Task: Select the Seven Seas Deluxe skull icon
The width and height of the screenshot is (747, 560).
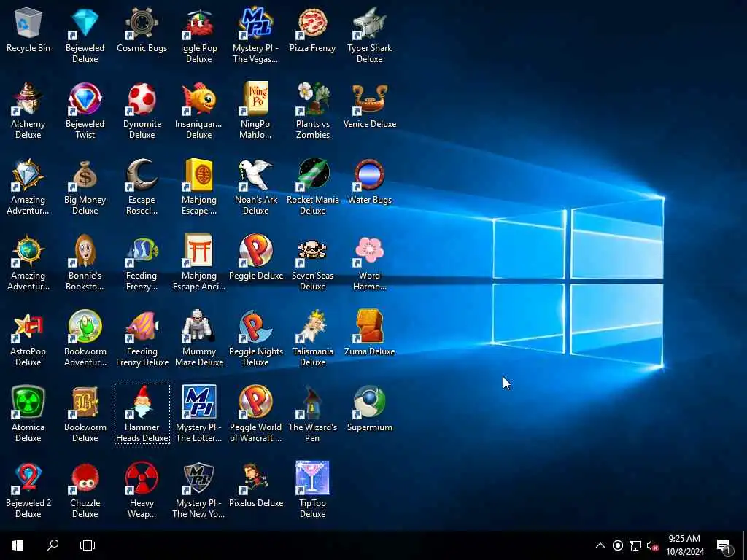Action: pyautogui.click(x=312, y=250)
